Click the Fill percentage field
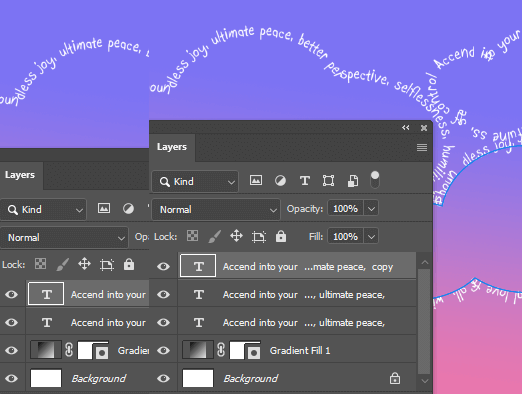 coord(345,237)
